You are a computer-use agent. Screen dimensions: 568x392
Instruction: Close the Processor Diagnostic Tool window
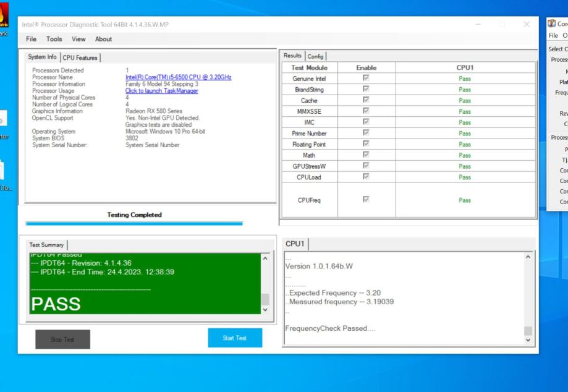527,24
